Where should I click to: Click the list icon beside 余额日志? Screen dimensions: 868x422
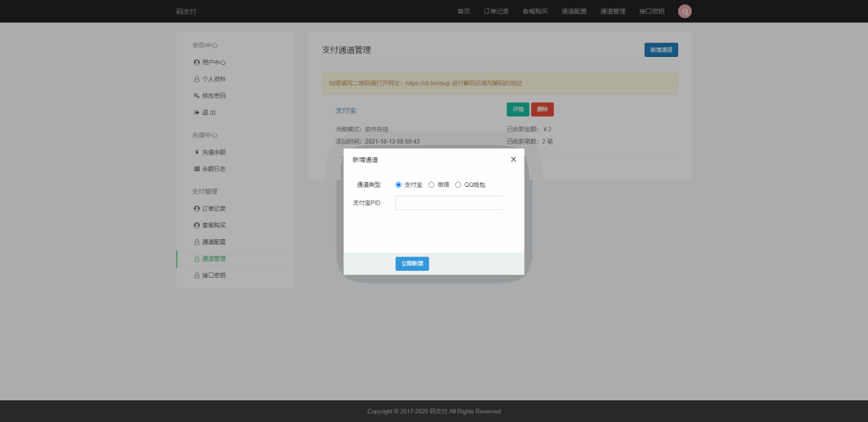[197, 169]
